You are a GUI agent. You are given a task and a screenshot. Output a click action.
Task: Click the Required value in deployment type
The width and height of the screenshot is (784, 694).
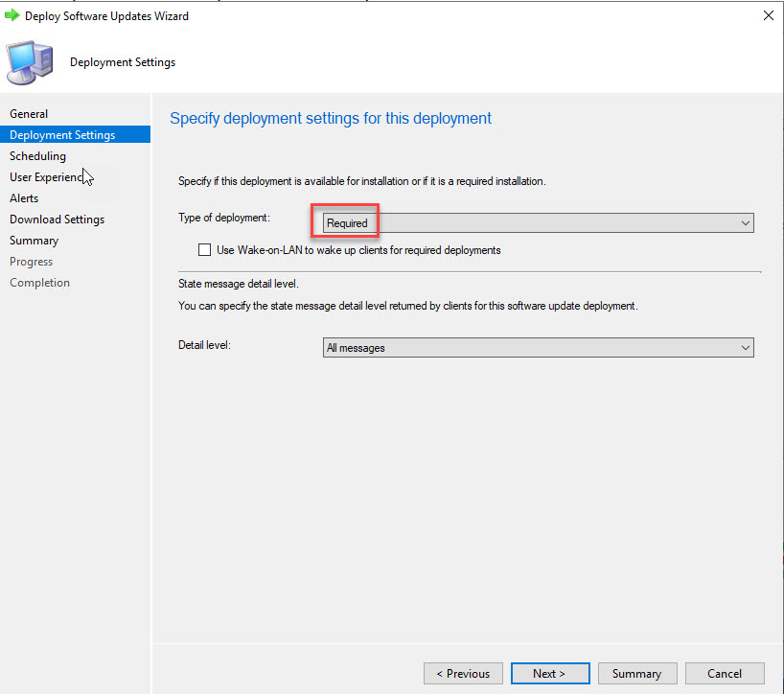[347, 223]
